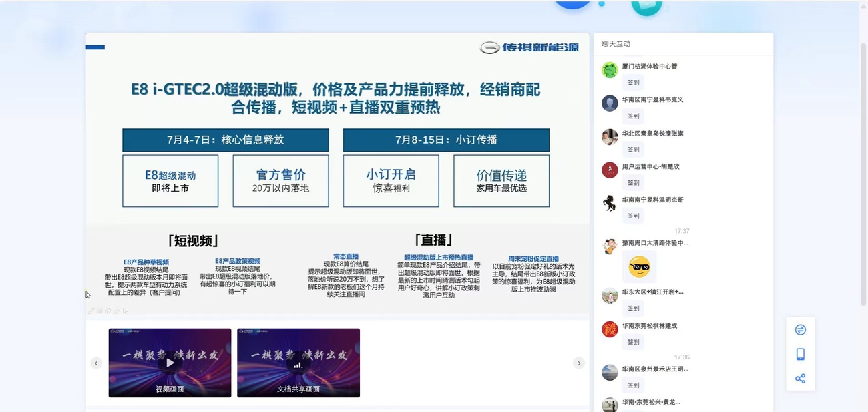Click the 价值传递 家用车最优选 box
The image size is (868, 412).
[501, 181]
